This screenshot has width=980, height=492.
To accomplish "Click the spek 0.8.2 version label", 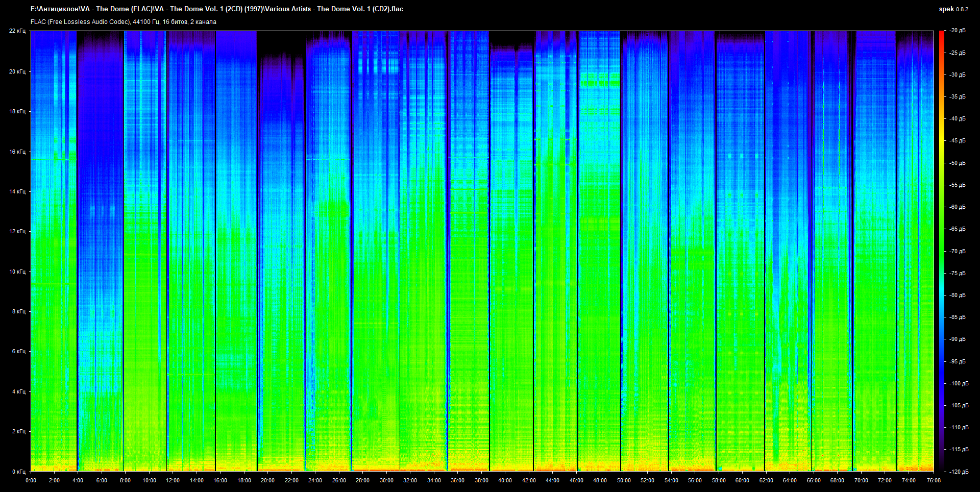I will coord(953,9).
